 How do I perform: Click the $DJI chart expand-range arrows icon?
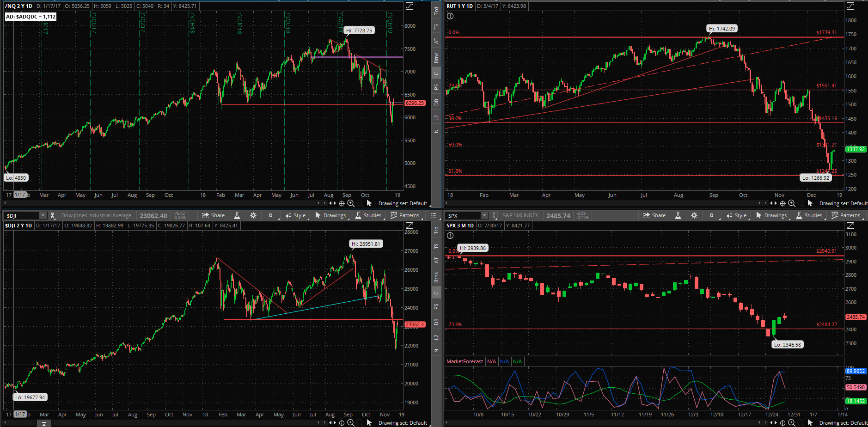click(332, 422)
